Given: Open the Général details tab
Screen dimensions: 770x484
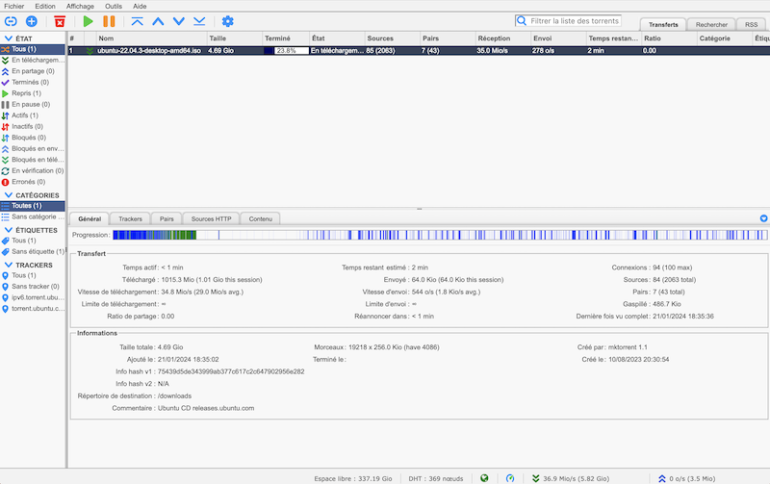Looking at the screenshot, I should coord(89,219).
